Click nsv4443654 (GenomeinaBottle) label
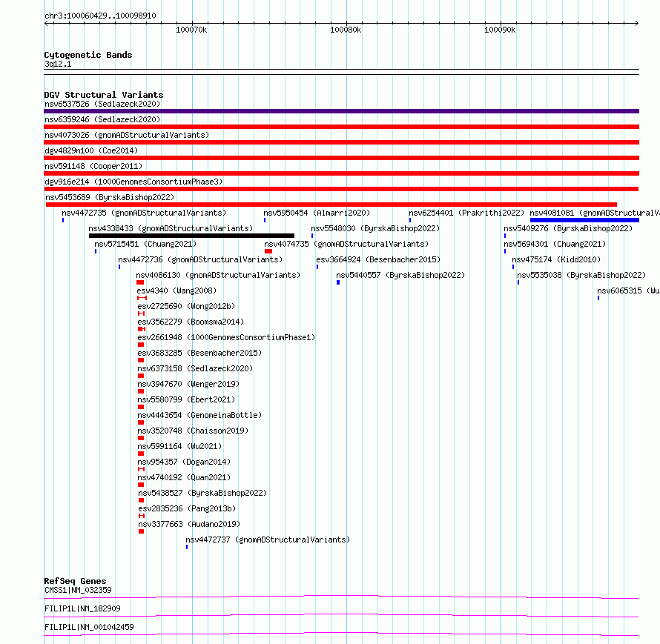The image size is (660, 644). click(199, 415)
